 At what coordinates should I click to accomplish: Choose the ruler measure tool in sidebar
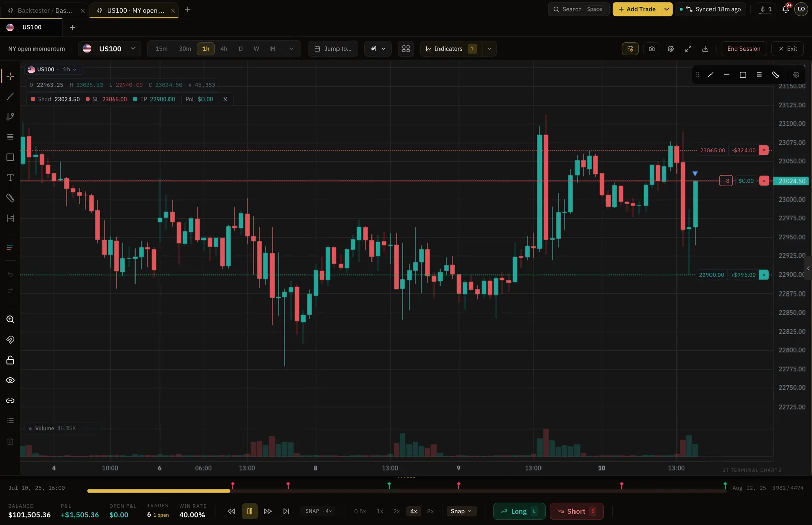click(x=10, y=198)
